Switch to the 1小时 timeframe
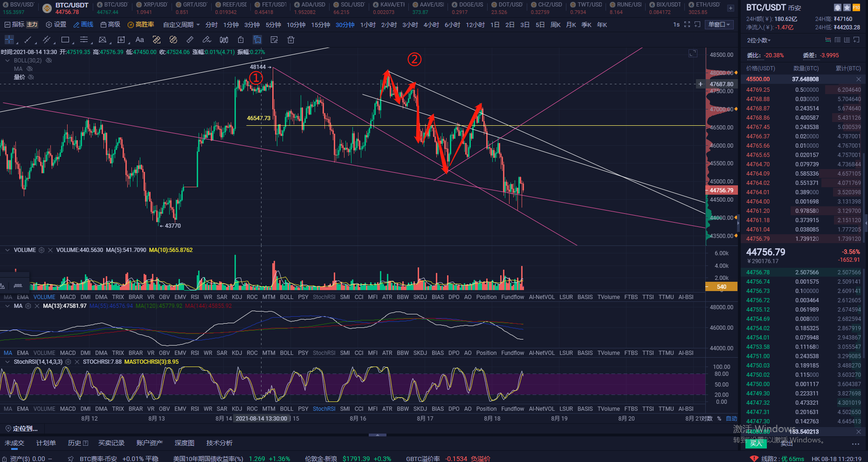The image size is (868, 462). [368, 25]
